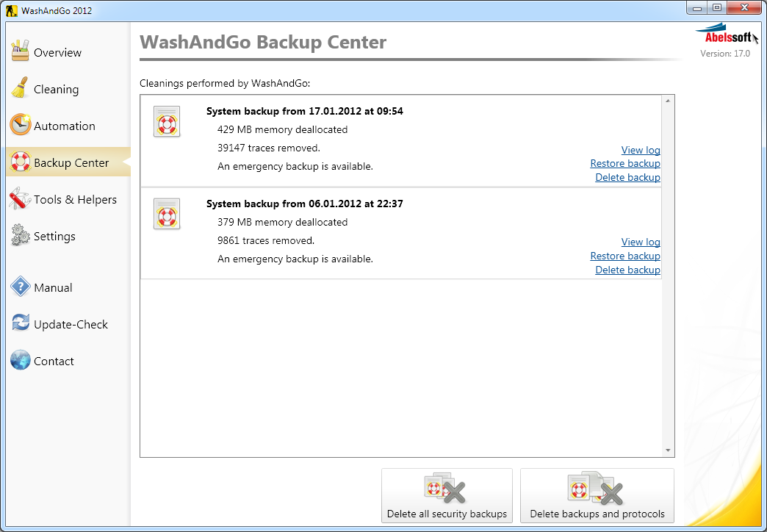Click 'Version: 17.0' label

click(x=725, y=54)
